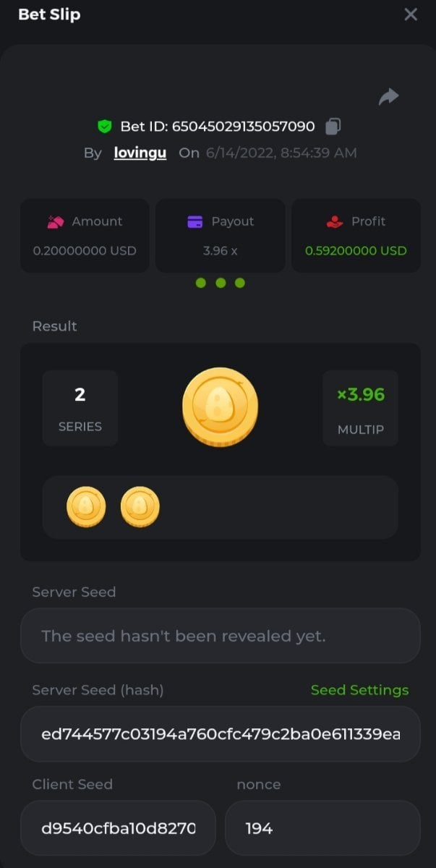Click the share arrow icon
Screen dimensions: 436x868
[x=388, y=97]
